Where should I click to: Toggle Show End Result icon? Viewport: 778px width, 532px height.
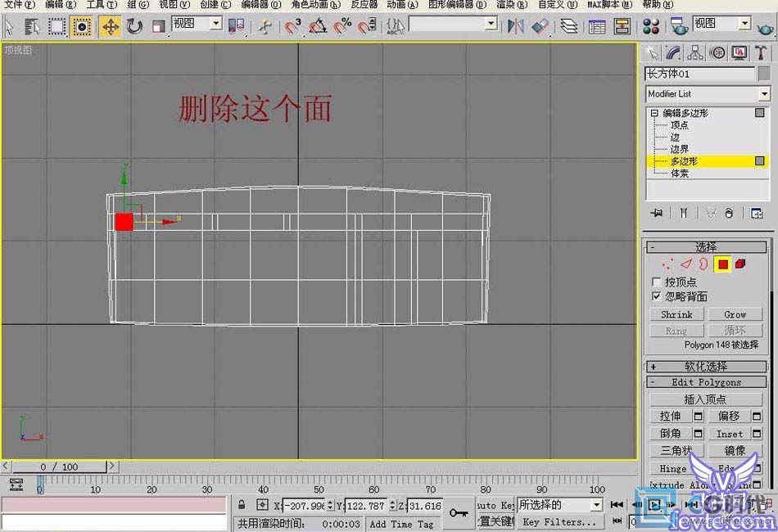click(684, 213)
